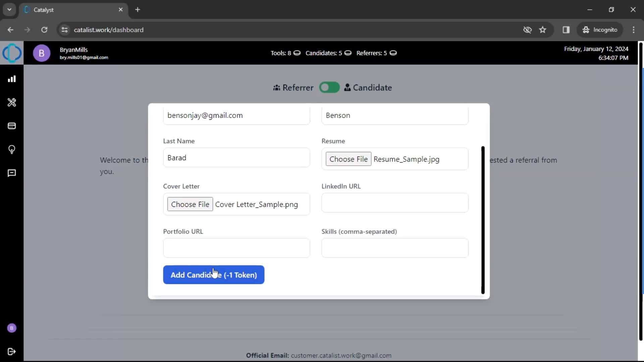Expand the browser tab options menu
The image size is (644, 362).
pos(8,10)
